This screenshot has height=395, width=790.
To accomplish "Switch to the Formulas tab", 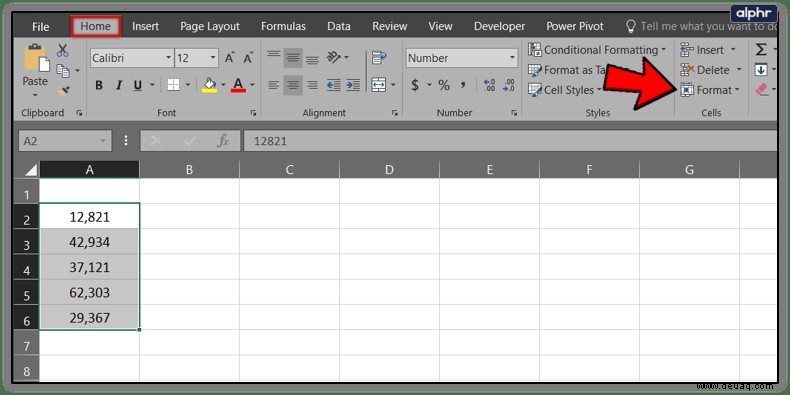I will 283,26.
